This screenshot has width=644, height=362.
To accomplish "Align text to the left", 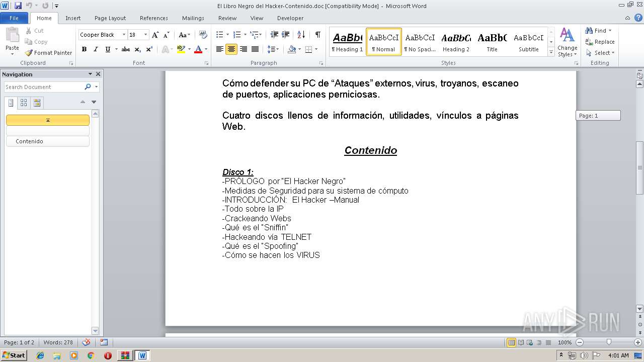I will (x=219, y=49).
